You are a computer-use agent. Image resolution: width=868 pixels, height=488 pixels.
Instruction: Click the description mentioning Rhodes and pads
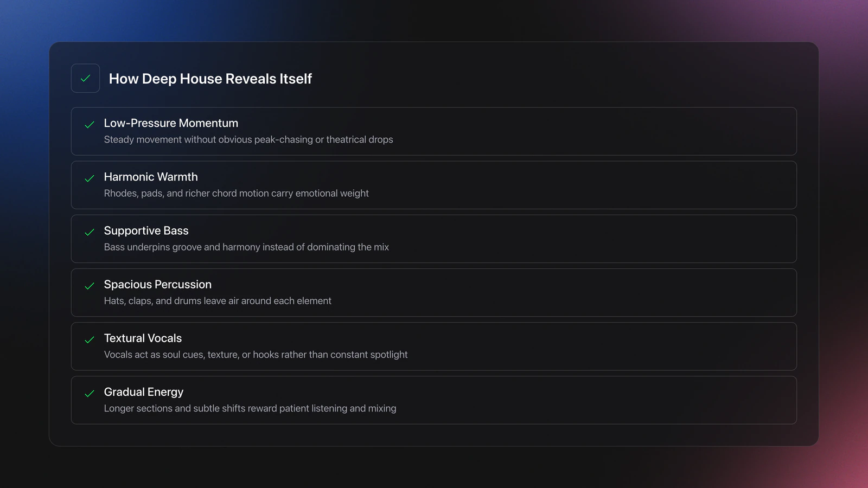pos(236,193)
